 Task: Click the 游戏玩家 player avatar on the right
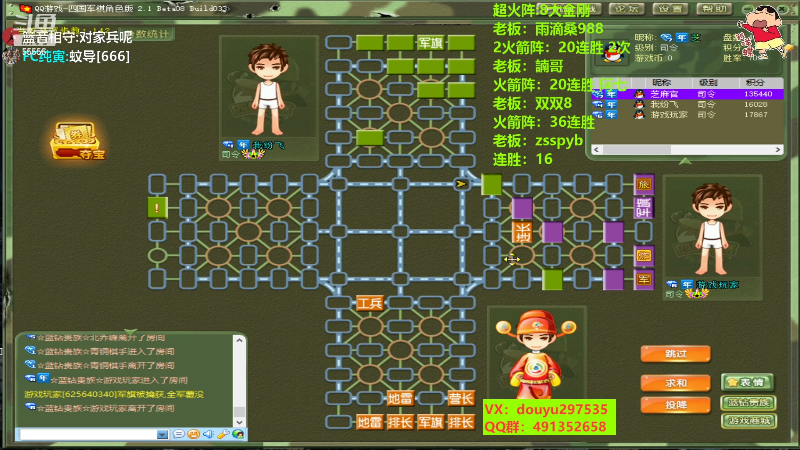click(712, 230)
